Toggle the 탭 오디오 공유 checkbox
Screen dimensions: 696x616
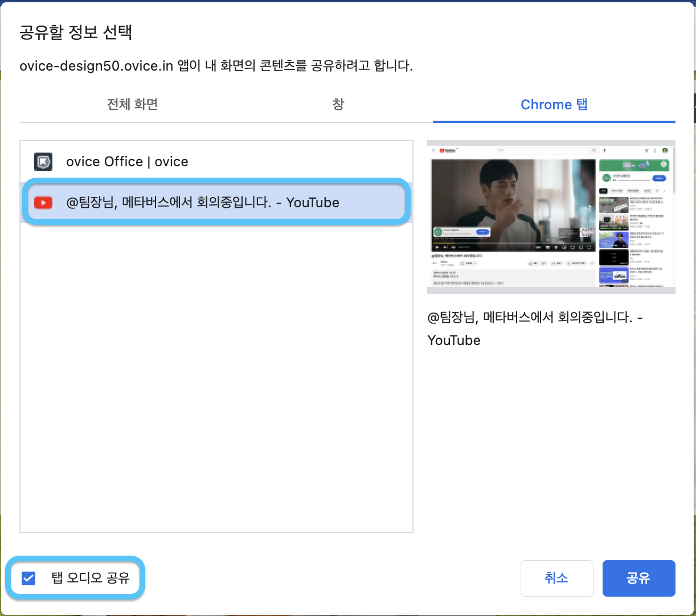[28, 578]
